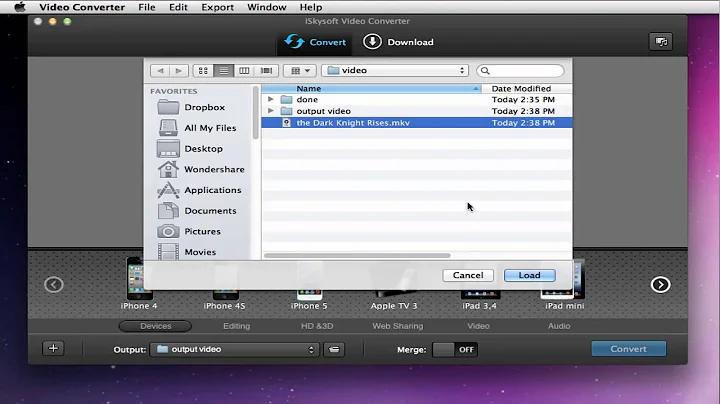This screenshot has width=720, height=404.
Task: Select Documents in sidebar
Action: (197, 210)
